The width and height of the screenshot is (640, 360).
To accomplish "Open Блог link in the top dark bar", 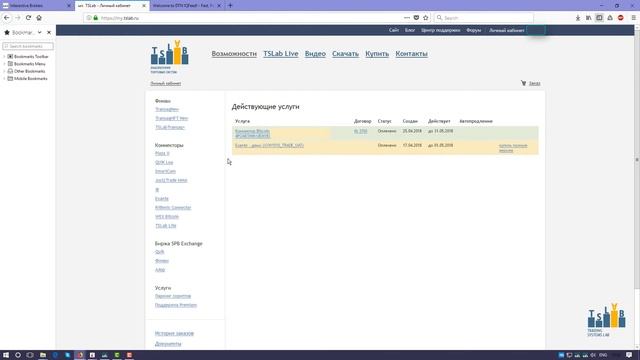I will (410, 30).
